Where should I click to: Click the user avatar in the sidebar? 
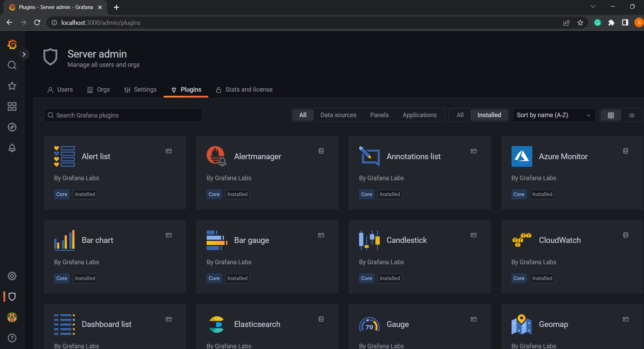click(12, 317)
